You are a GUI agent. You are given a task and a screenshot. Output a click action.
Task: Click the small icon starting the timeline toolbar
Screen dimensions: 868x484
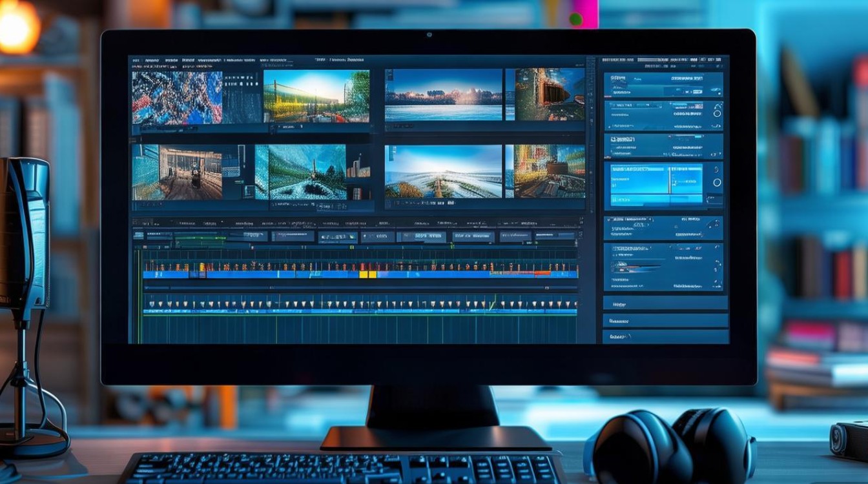pos(137,236)
